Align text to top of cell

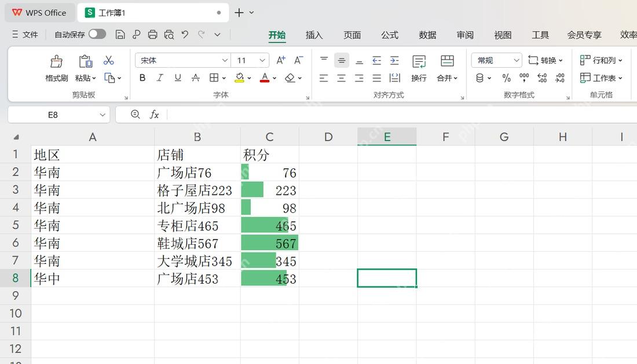(324, 60)
